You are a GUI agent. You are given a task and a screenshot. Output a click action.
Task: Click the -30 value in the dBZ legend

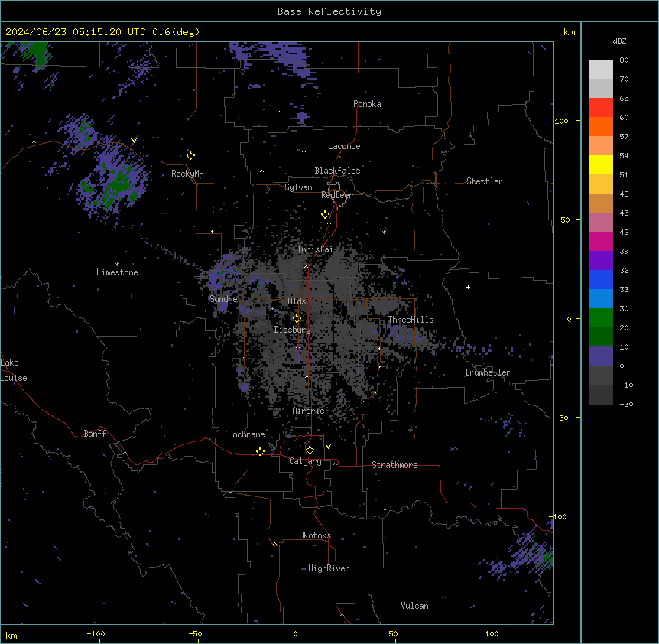point(626,404)
